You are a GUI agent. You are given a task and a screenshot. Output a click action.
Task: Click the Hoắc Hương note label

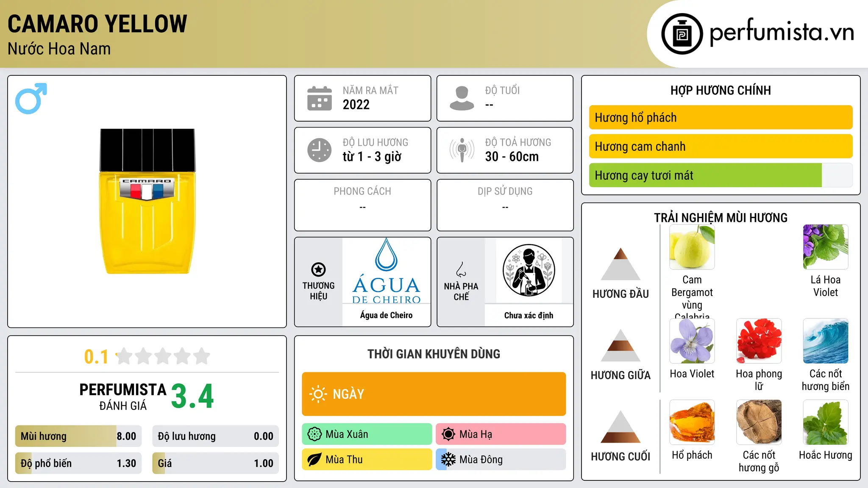(x=826, y=455)
